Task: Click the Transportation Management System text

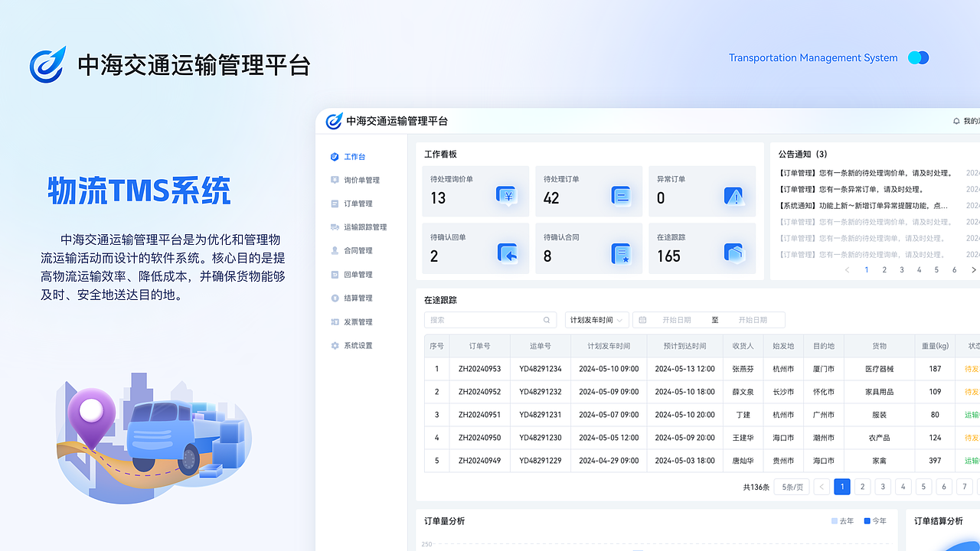Action: coord(813,57)
